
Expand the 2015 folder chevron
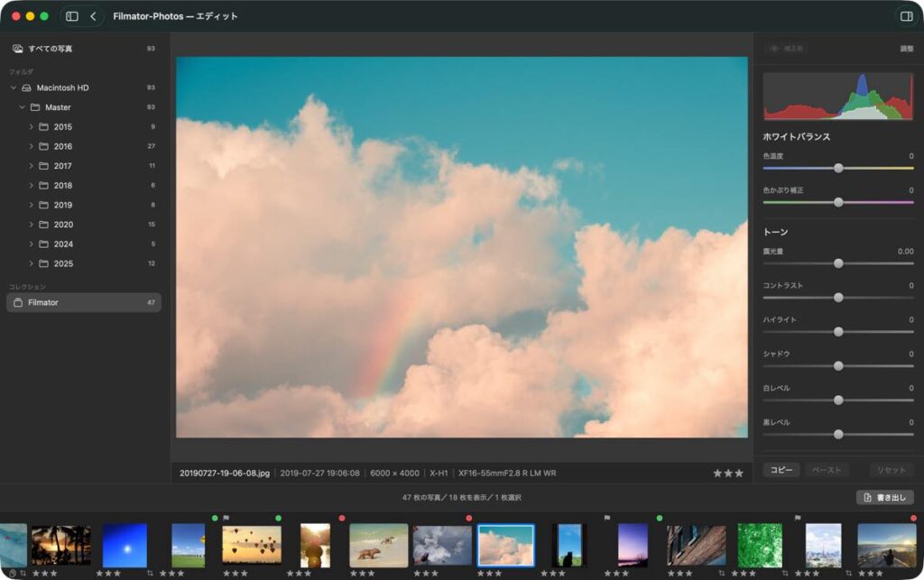[32, 126]
